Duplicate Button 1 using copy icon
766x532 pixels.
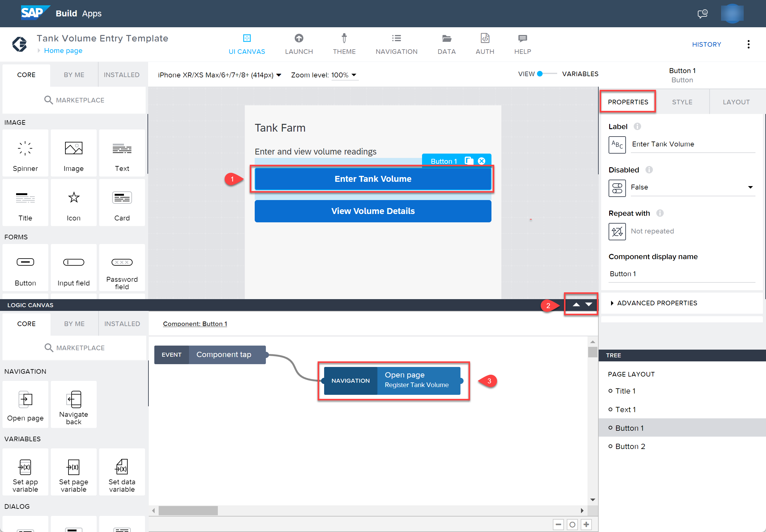(x=469, y=161)
